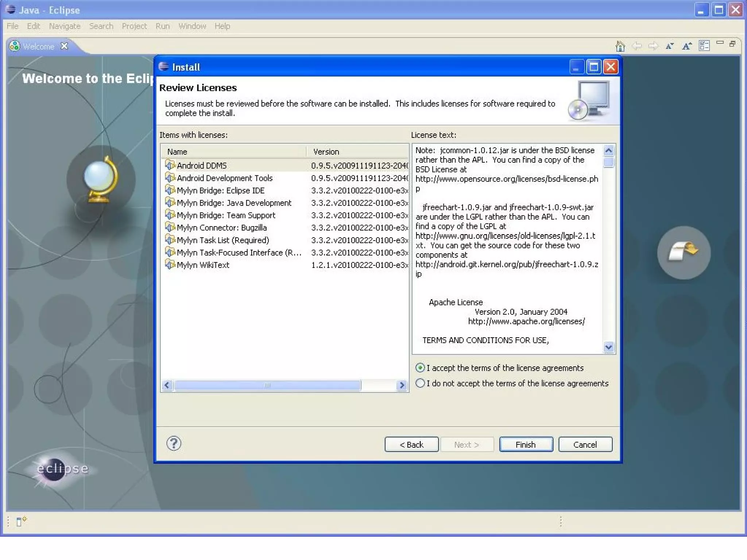Click the help question mark icon
747x560 pixels.
[174, 444]
